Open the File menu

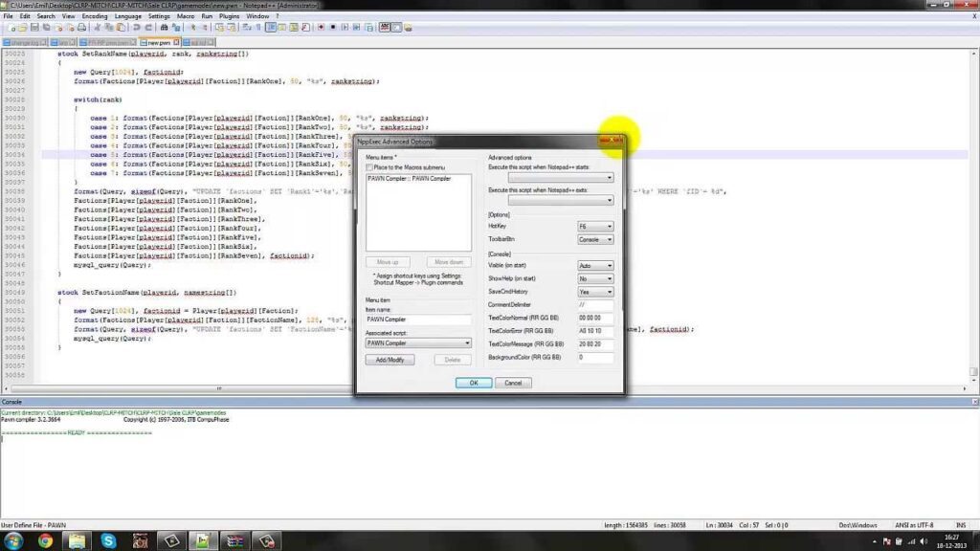click(x=8, y=16)
